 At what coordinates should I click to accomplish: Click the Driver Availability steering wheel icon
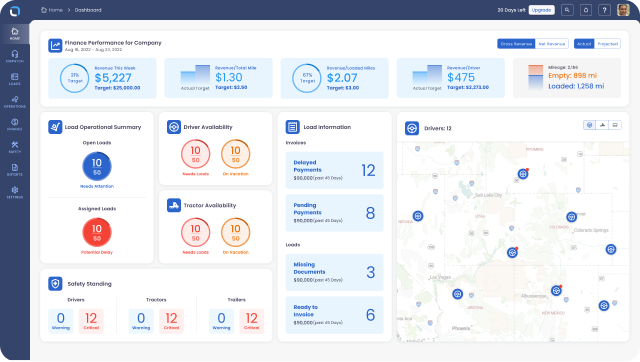click(174, 127)
